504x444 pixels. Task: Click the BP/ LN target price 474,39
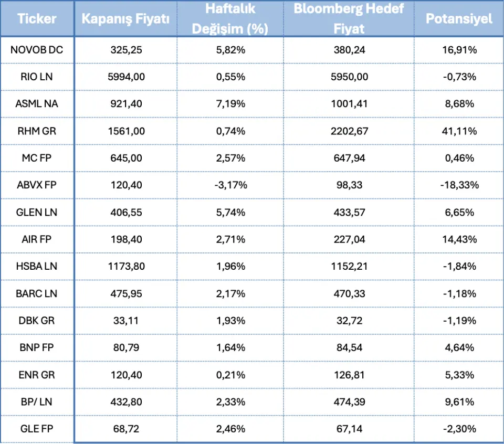349,401
